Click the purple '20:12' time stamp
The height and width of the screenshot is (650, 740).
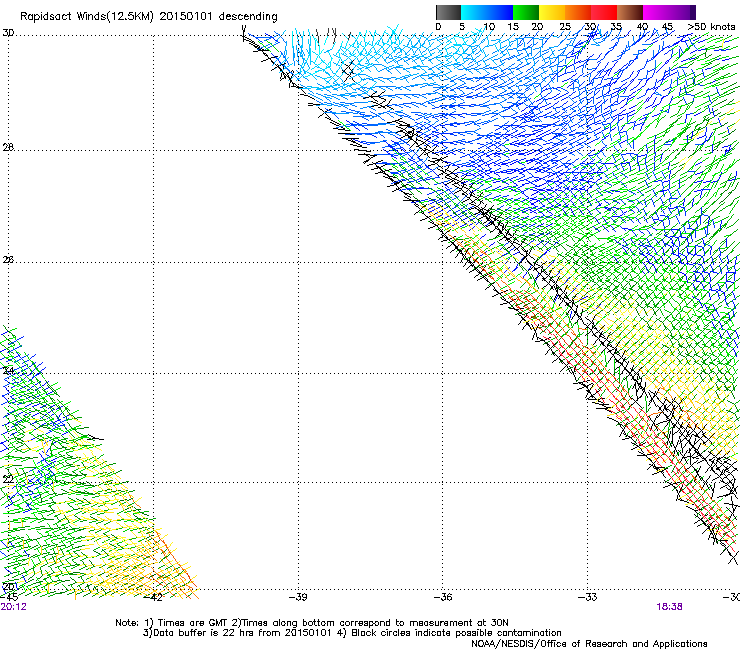pos(14,607)
